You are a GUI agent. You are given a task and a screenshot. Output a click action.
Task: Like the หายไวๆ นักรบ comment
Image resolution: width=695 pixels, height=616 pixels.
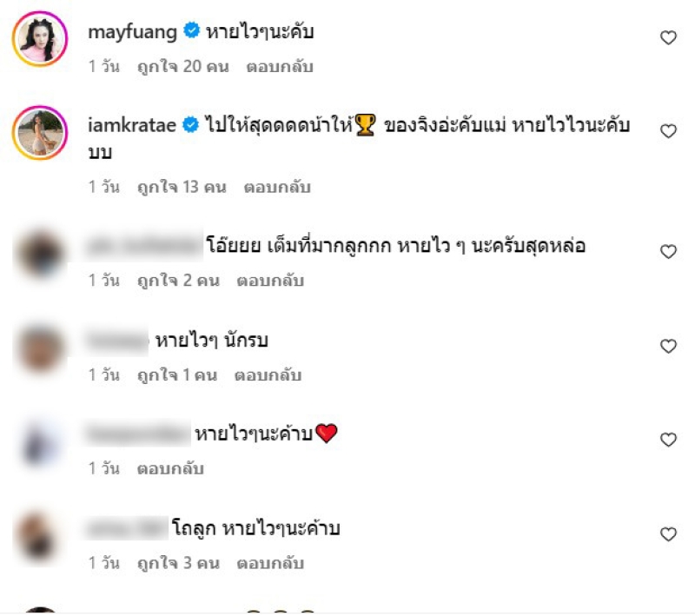(x=668, y=346)
